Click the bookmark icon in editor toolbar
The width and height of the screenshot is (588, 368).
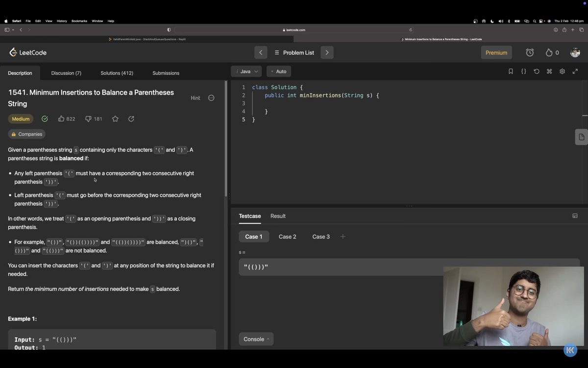(511, 71)
